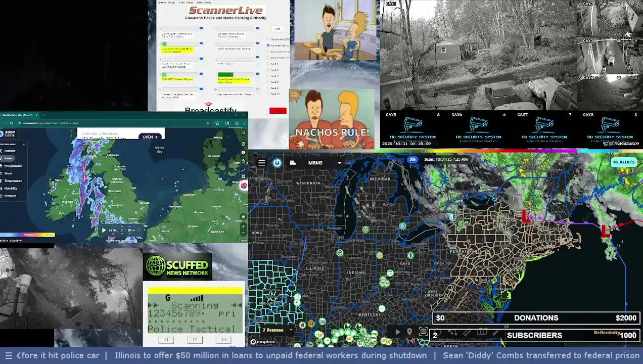
Task: Click the blue power icon in radar app
Action: (277, 163)
